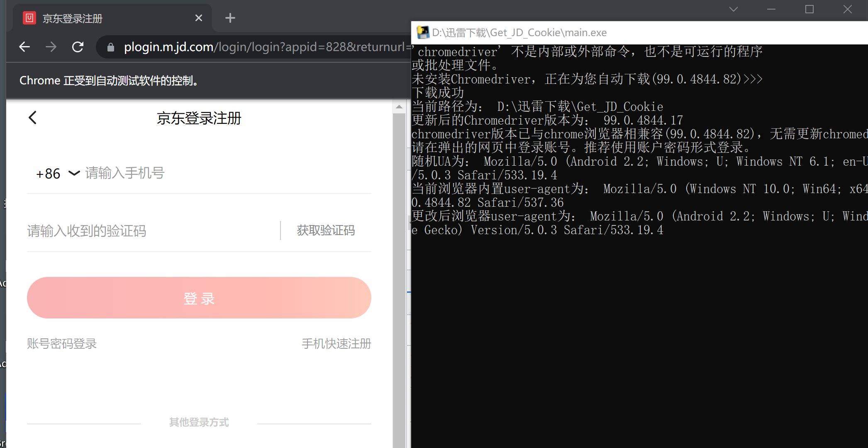
Task: Click console line 未安装Chromedriver 正在为您自动下载
Action: pyautogui.click(x=587, y=79)
